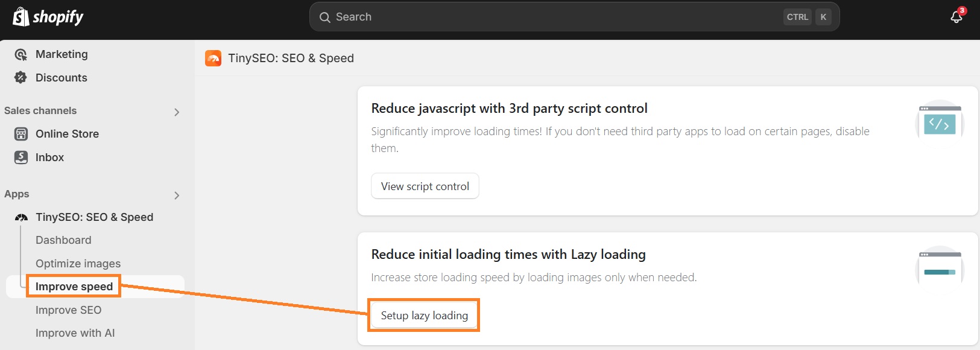Click the Marketing megaphone icon
980x350 pixels.
click(21, 54)
